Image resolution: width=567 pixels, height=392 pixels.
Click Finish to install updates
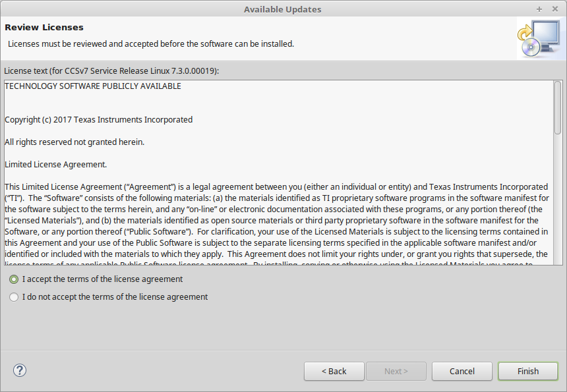point(527,371)
